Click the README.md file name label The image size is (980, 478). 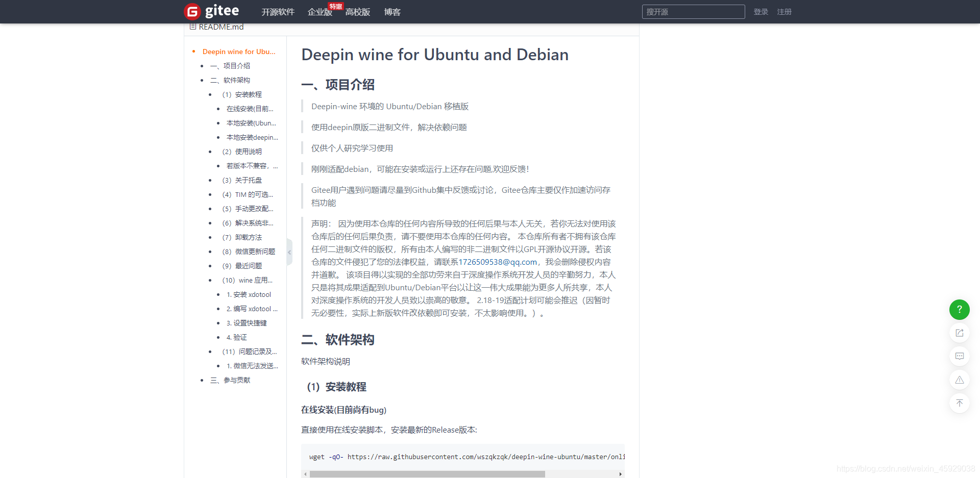pos(221,27)
